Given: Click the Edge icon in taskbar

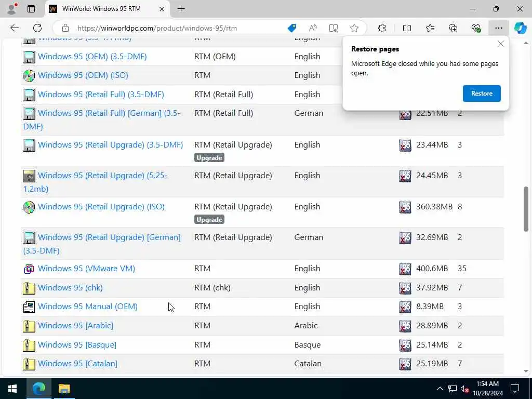Looking at the screenshot, I should 38,389.
